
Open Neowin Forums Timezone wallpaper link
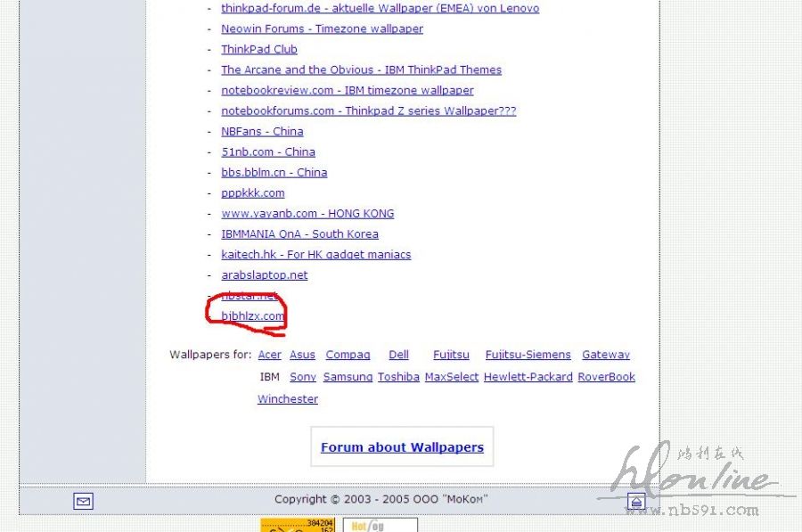pyautogui.click(x=322, y=29)
